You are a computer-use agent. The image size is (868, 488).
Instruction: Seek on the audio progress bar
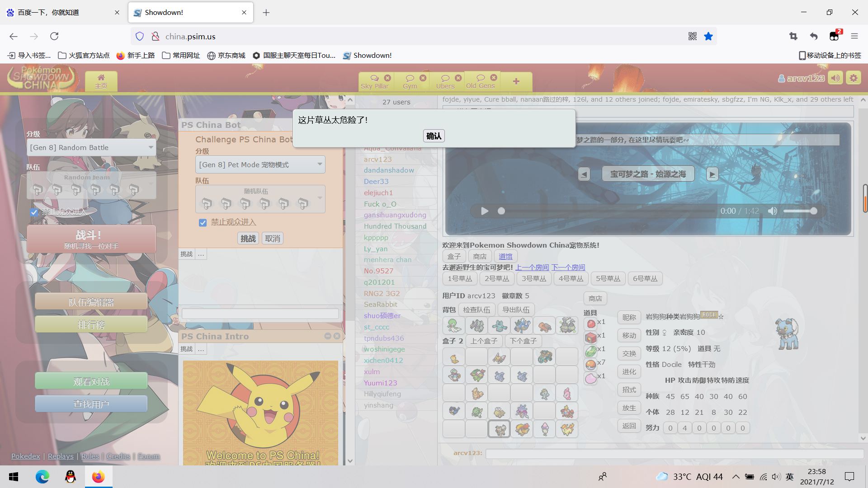coord(607,211)
